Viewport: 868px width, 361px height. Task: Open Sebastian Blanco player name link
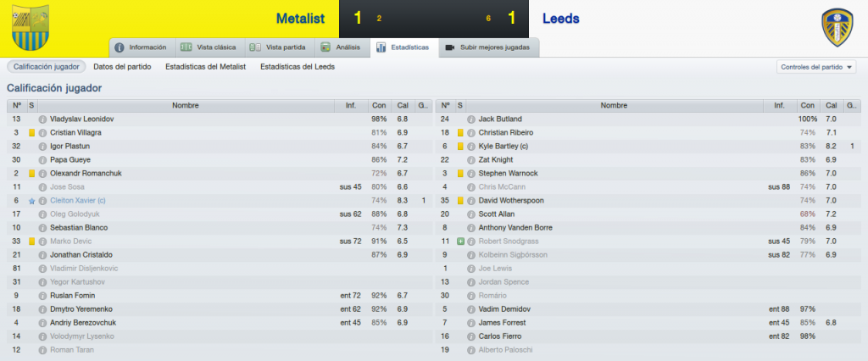click(79, 228)
